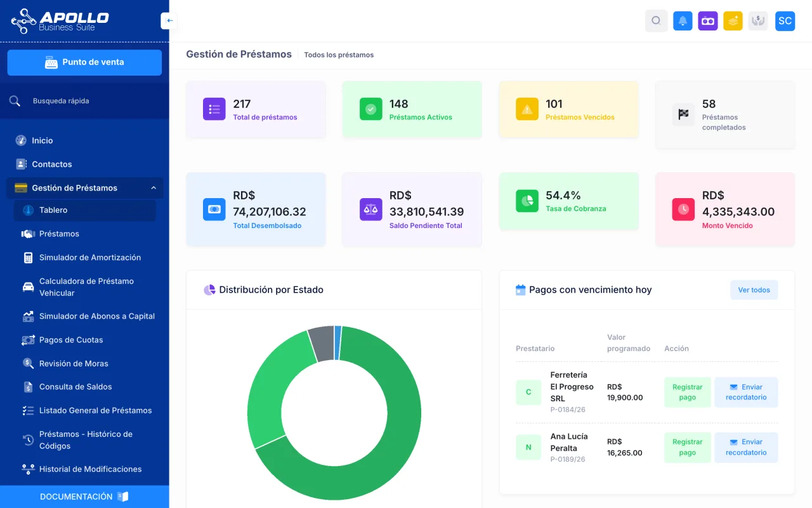Open the DOCUMENTACIÓN link
Viewport: 812px width, 508px height.
[x=84, y=497]
